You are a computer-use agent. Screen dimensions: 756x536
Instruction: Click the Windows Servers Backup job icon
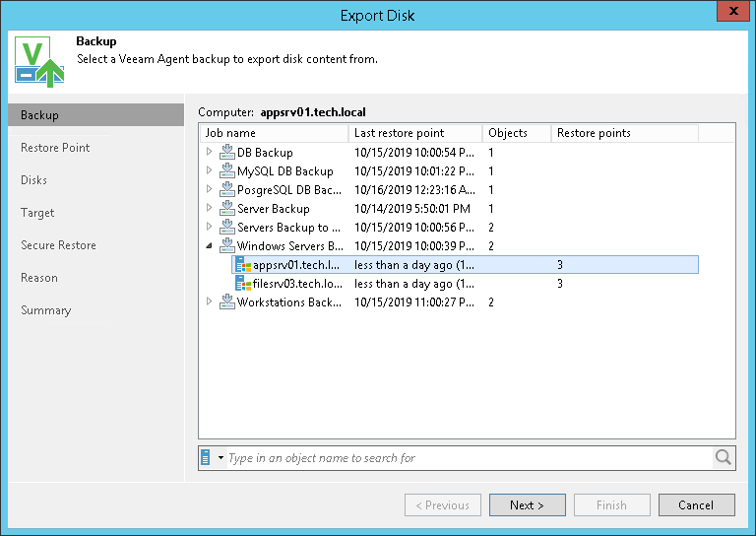[x=226, y=246]
